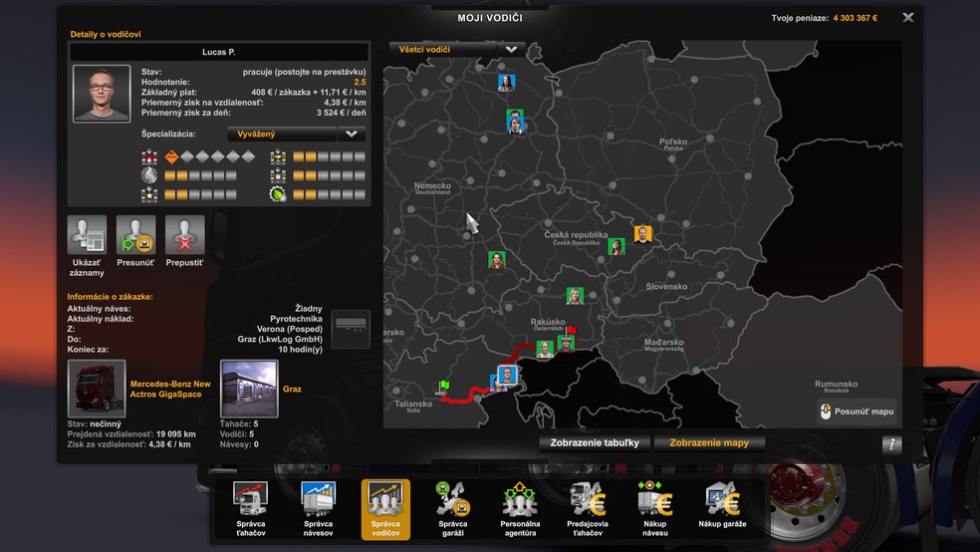Screen dimensions: 980x552
Task: Open Predajcovia ťahačov truck dealers
Action: tap(588, 509)
